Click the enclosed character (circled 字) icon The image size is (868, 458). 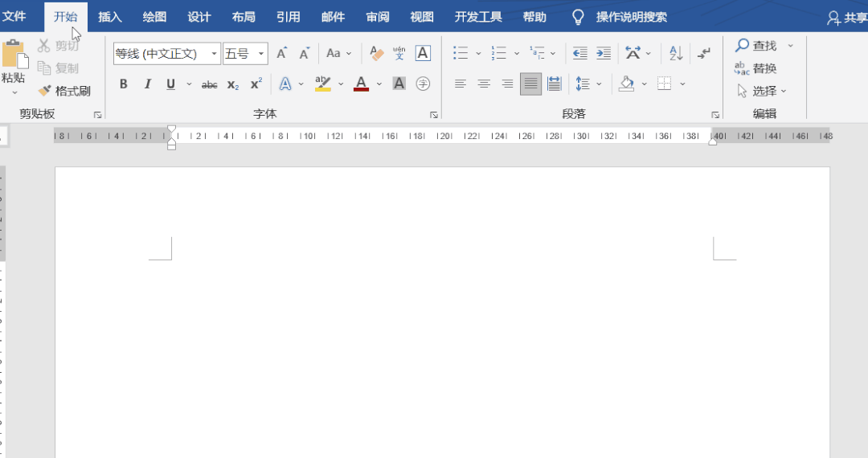coord(423,84)
